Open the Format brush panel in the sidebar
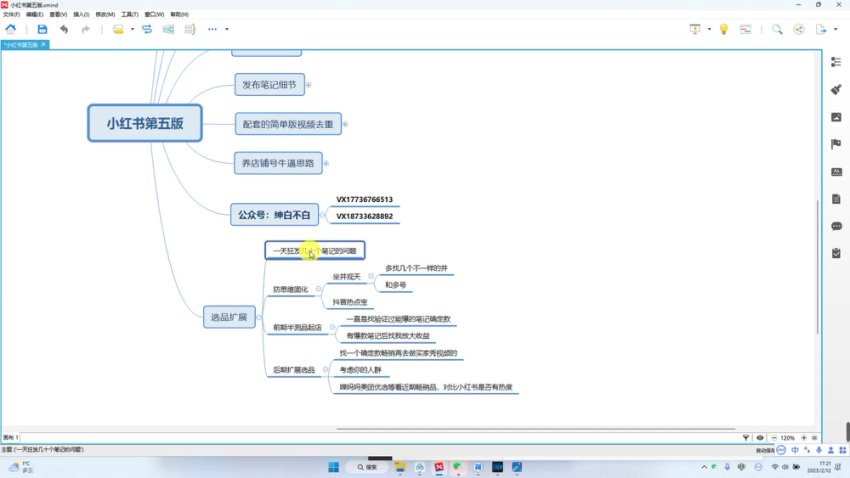 [x=836, y=89]
